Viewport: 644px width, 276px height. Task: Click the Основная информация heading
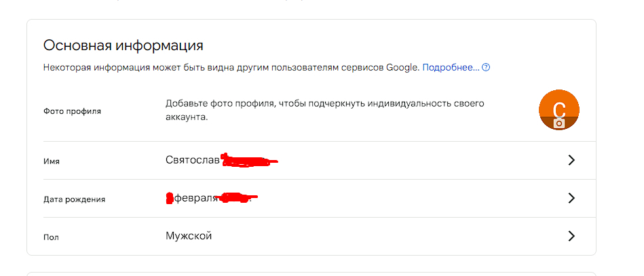(x=124, y=45)
